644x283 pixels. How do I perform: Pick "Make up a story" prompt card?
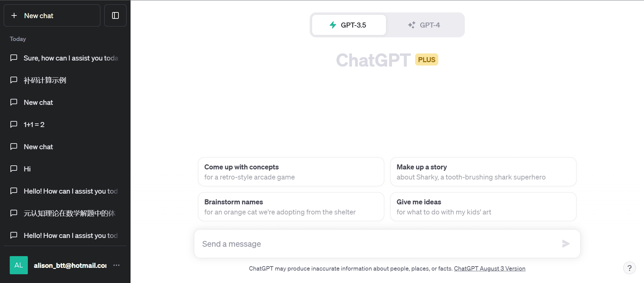pyautogui.click(x=483, y=172)
